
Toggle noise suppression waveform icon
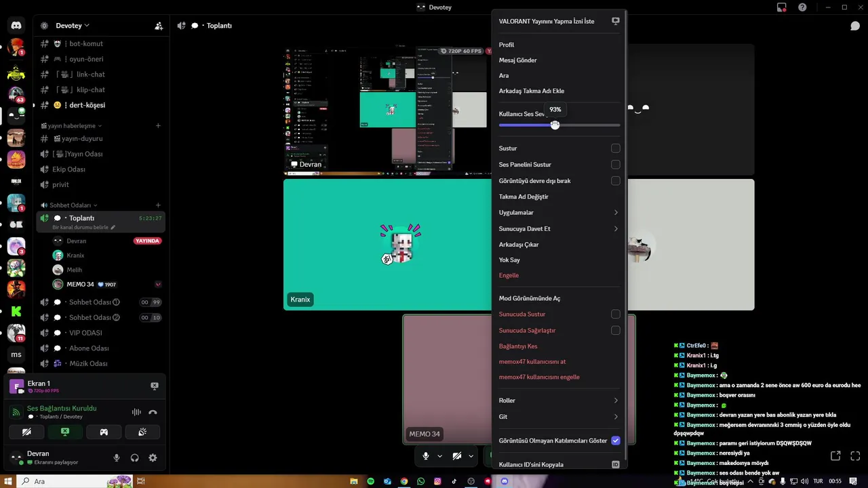(x=136, y=412)
